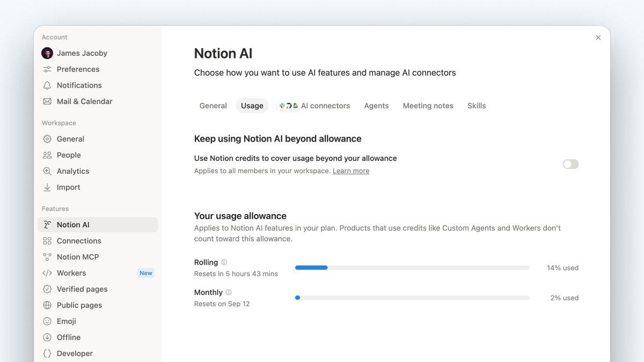Select People in Workspace section

pos(98,155)
